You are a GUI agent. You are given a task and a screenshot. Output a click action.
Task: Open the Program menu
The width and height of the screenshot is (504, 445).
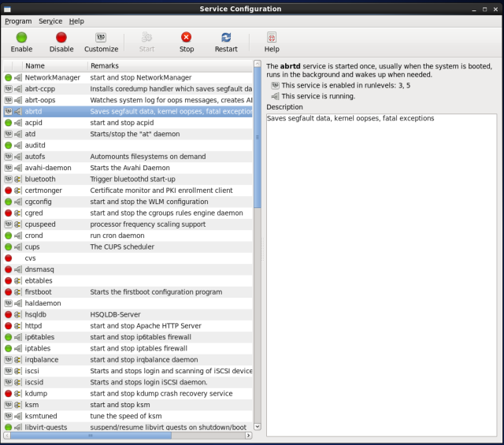click(18, 21)
